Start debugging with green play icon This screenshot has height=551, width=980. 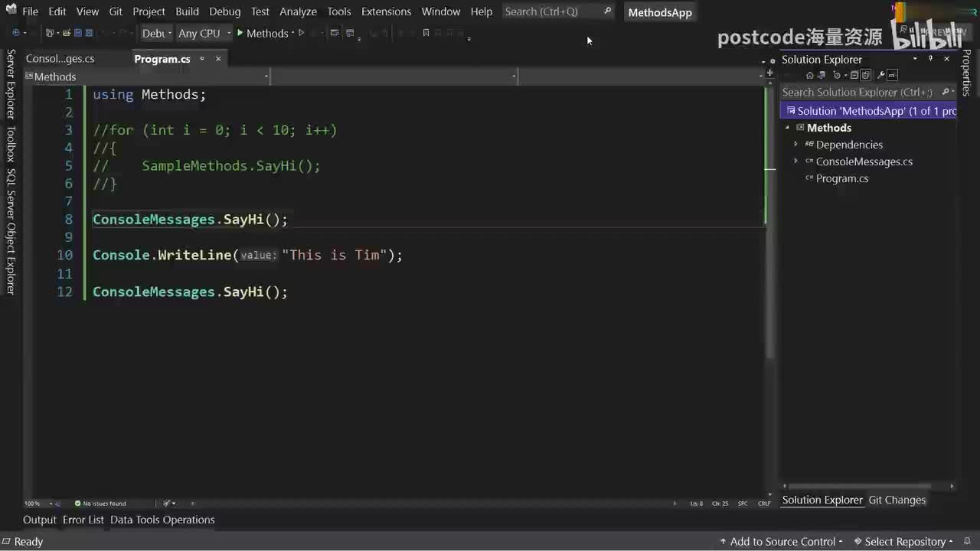[x=240, y=33]
